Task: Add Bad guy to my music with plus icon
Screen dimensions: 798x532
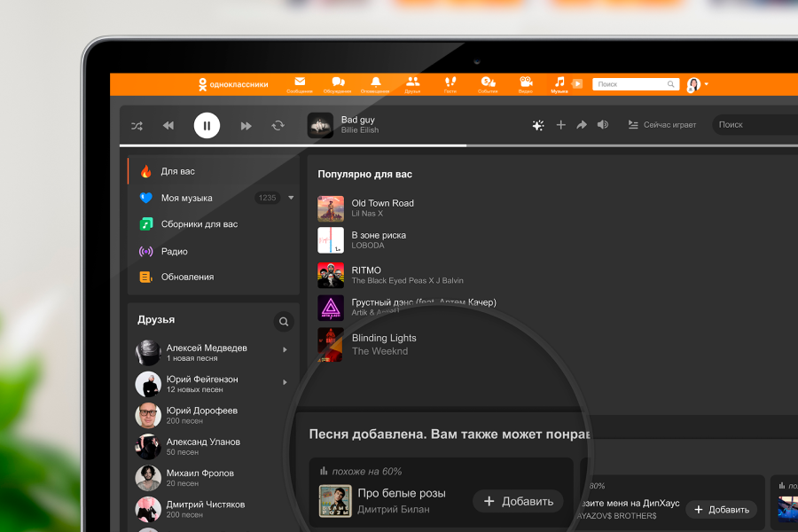Action: 560,125
